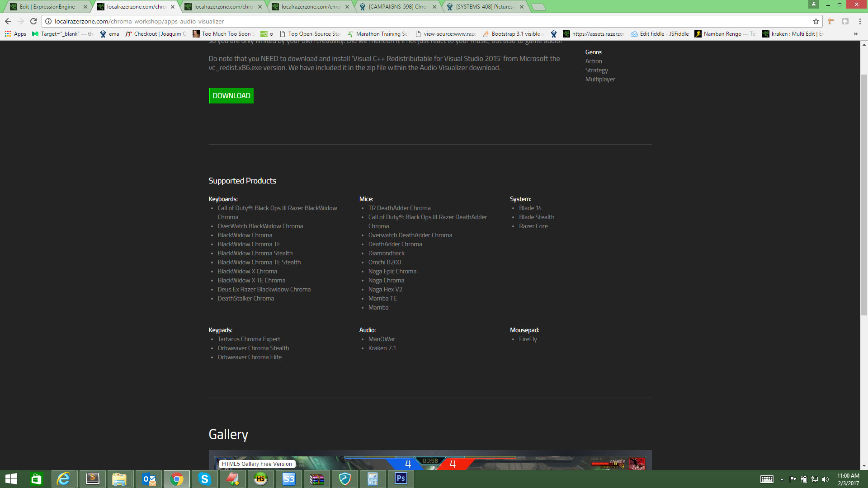
Task: Open Calculator from the taskbar
Action: coord(373,479)
